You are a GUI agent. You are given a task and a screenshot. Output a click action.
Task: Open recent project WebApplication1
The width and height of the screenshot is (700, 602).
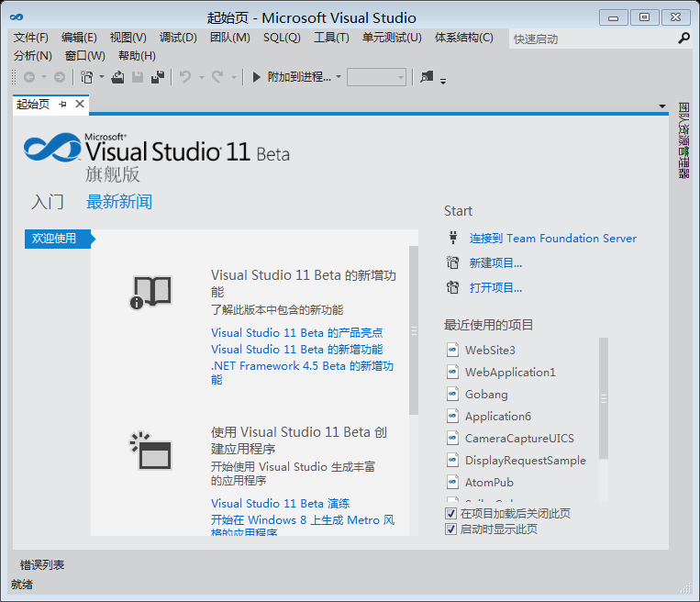(x=510, y=372)
